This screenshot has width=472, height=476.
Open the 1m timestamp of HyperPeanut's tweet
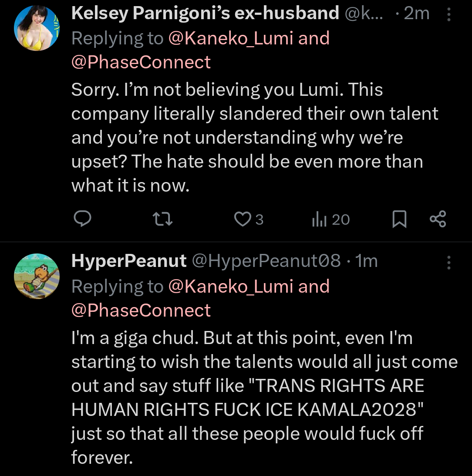click(x=367, y=261)
